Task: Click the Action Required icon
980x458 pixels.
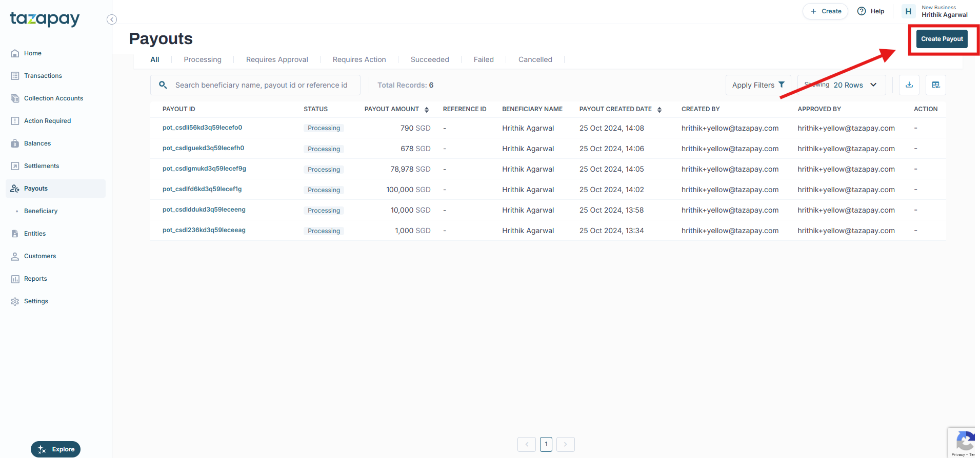Action: (x=15, y=121)
